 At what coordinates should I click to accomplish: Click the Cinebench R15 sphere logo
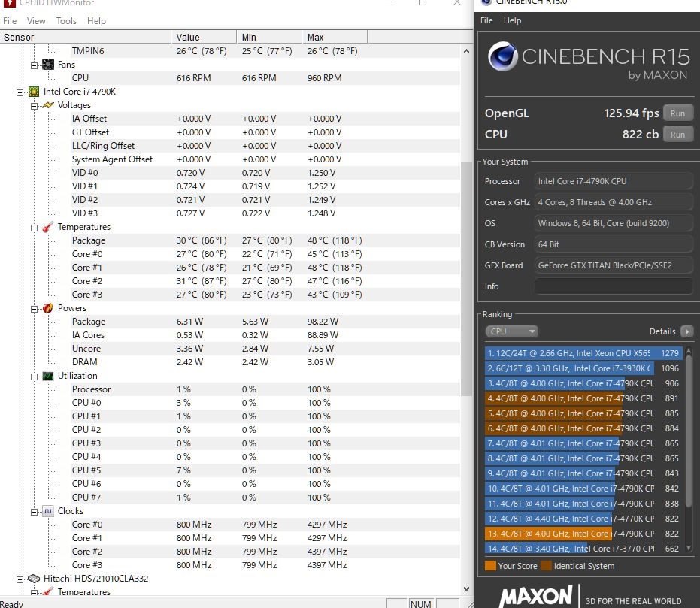(x=502, y=56)
